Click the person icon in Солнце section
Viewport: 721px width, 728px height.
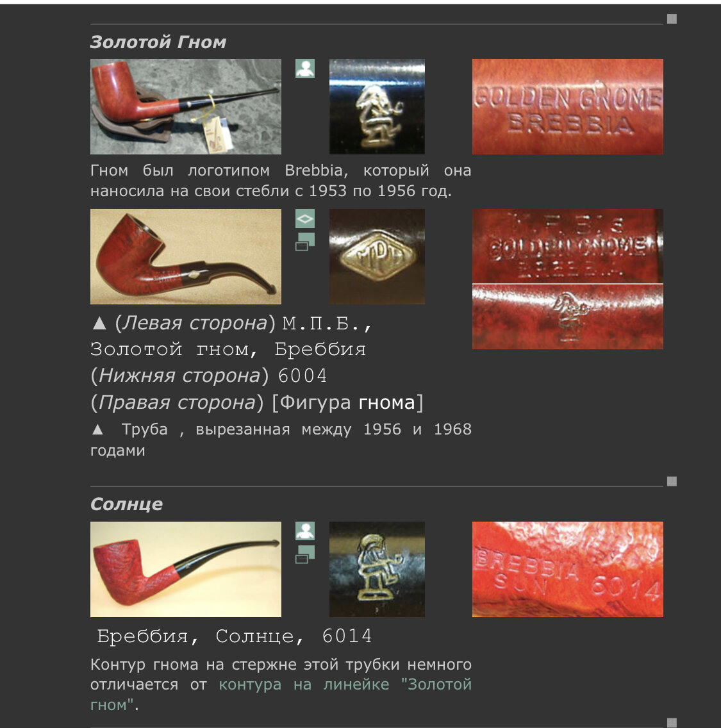coord(305,531)
